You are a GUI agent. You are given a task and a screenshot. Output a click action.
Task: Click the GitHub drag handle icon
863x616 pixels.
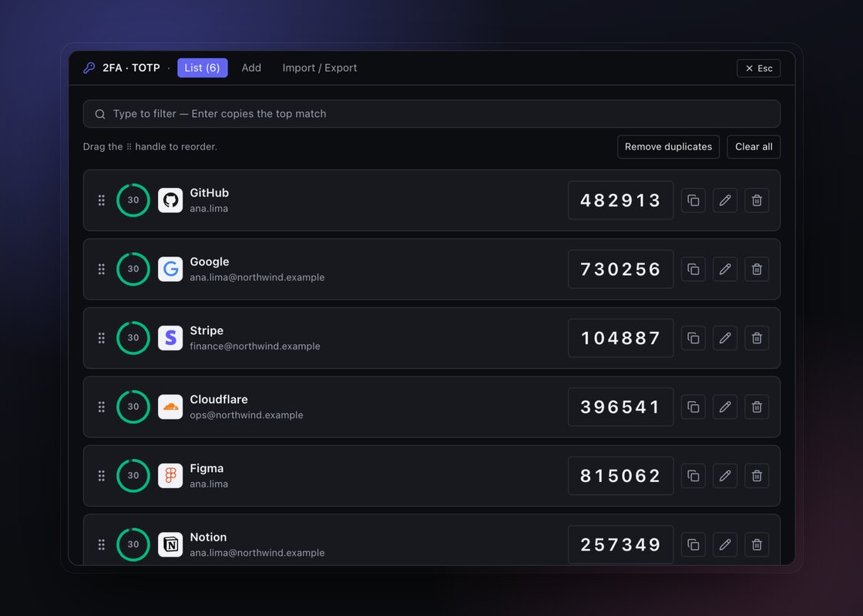(101, 200)
